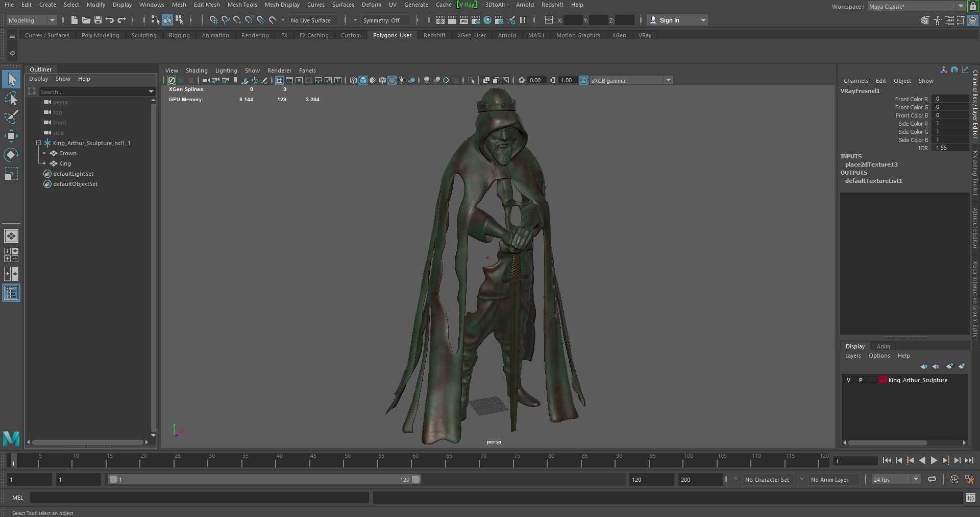This screenshot has width=980, height=517.
Task: Click the time range slider bar
Action: click(x=264, y=479)
